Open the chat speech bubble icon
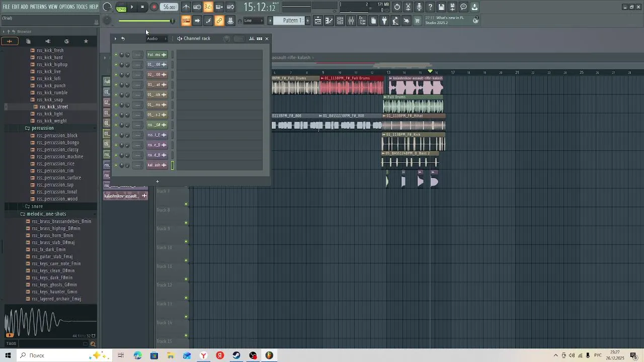 tap(463, 7)
